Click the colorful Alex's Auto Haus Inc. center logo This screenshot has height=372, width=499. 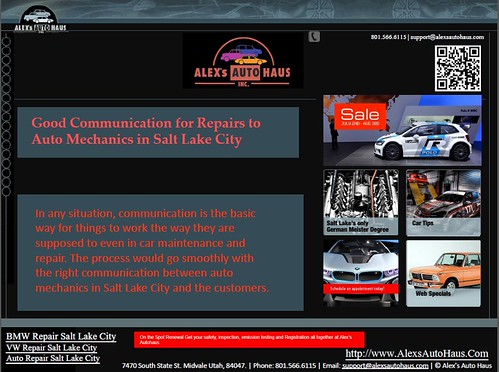(x=243, y=61)
